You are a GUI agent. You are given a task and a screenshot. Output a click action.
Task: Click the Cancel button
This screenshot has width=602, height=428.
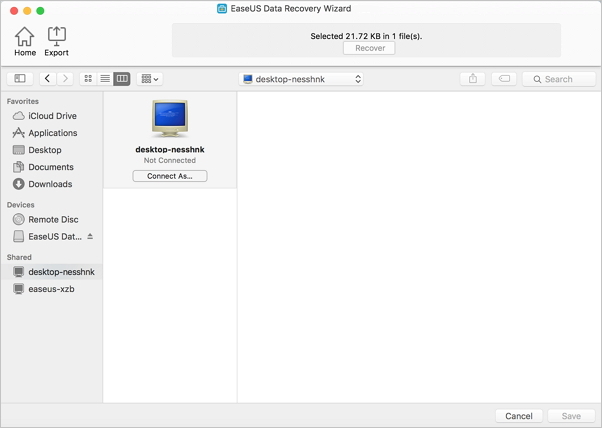(519, 416)
